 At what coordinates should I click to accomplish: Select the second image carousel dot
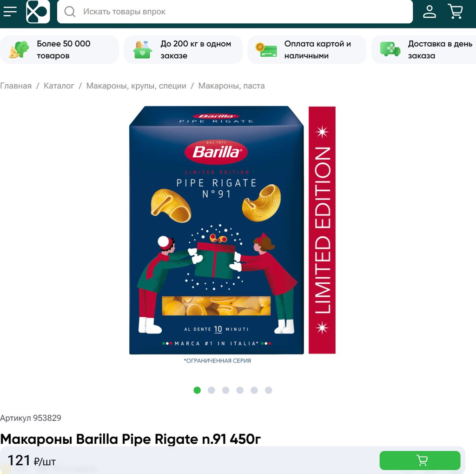click(x=212, y=390)
